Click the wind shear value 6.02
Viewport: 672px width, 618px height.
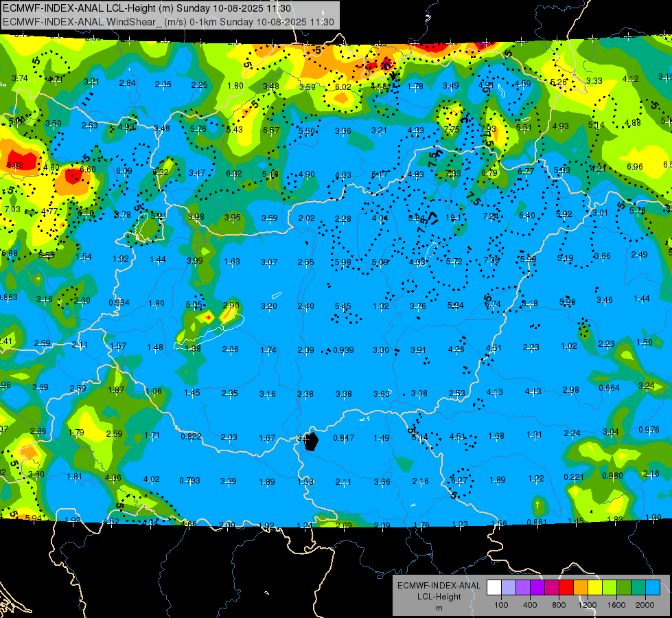[x=343, y=87]
